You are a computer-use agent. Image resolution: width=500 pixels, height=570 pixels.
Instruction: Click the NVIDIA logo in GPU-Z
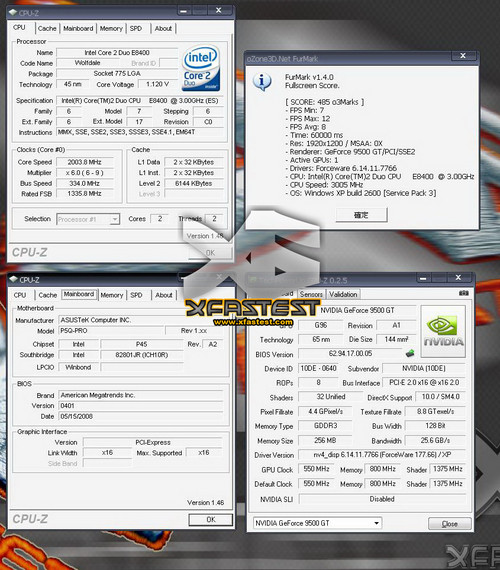click(443, 331)
